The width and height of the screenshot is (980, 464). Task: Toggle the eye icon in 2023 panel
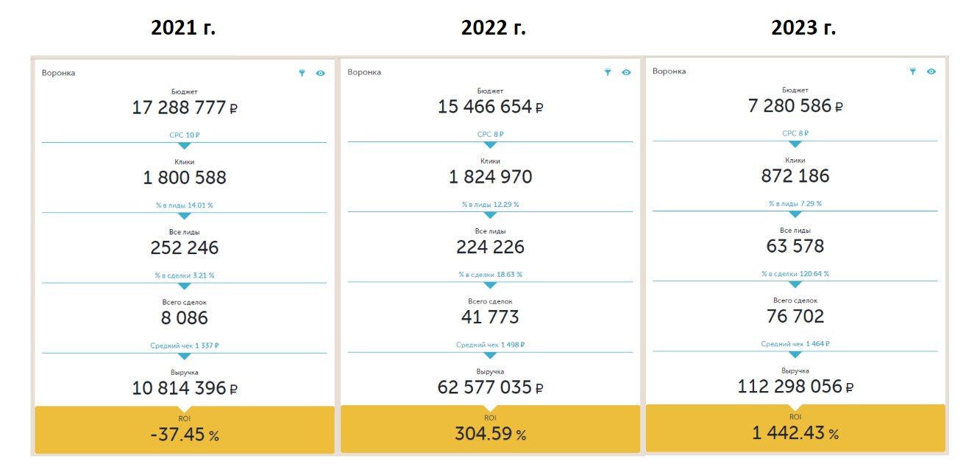point(931,71)
